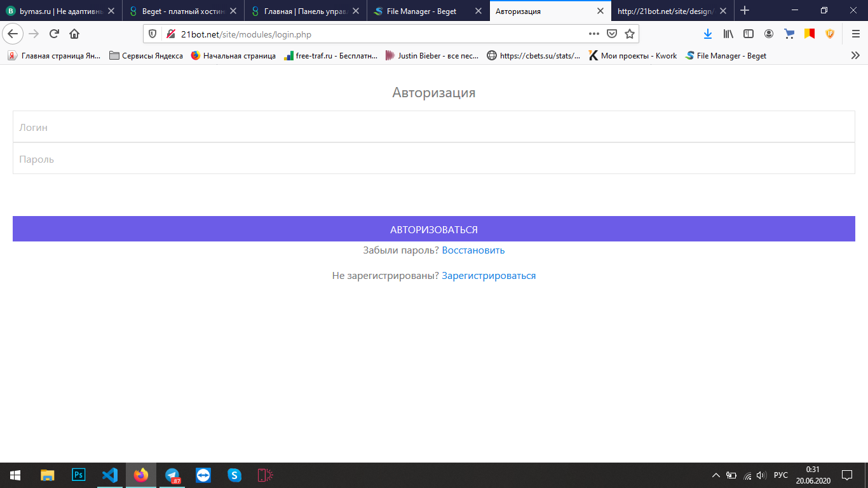Reload the current page
This screenshot has height=488, width=868.
[x=54, y=34]
